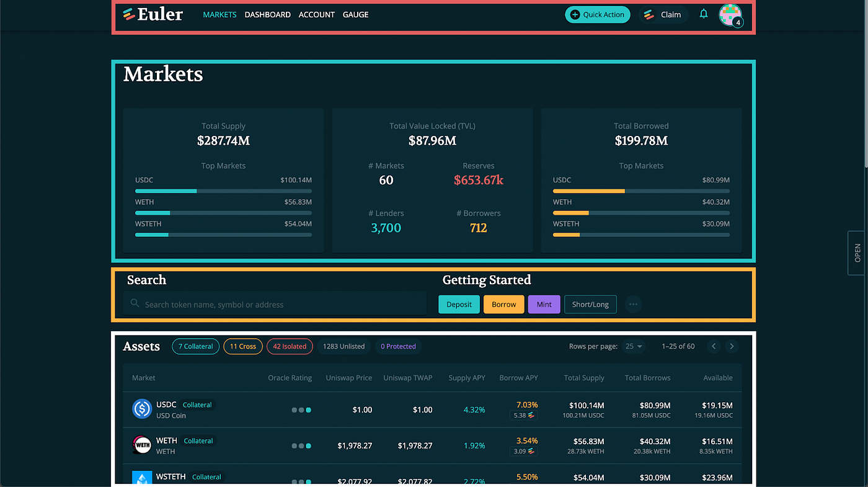This screenshot has width=868, height=487.
Task: Click the USDC Collateral tag
Action: pos(197,405)
